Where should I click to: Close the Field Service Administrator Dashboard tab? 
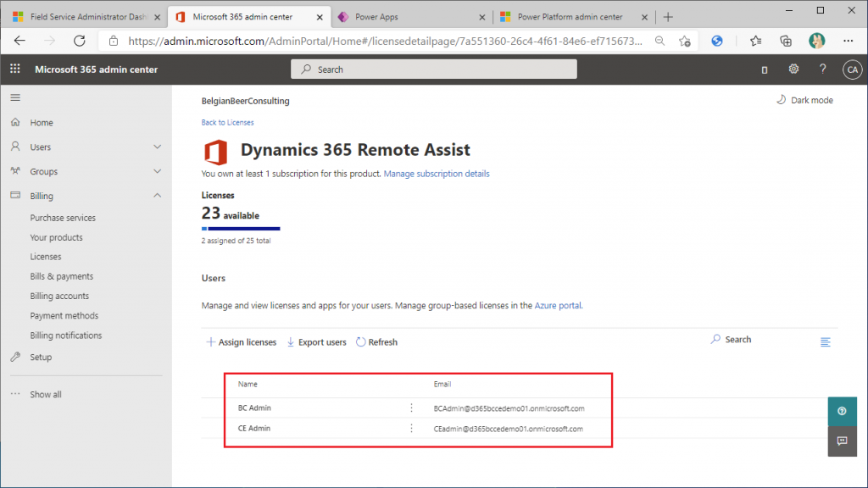tap(157, 17)
